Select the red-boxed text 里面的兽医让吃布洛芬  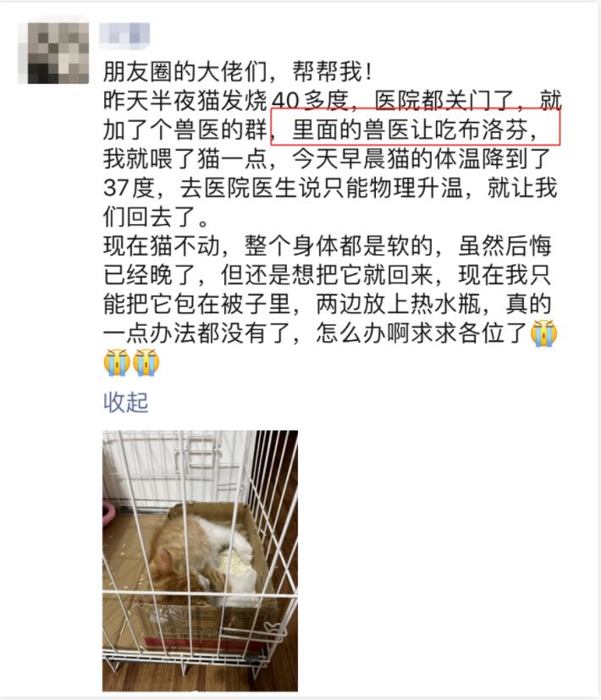click(x=410, y=130)
